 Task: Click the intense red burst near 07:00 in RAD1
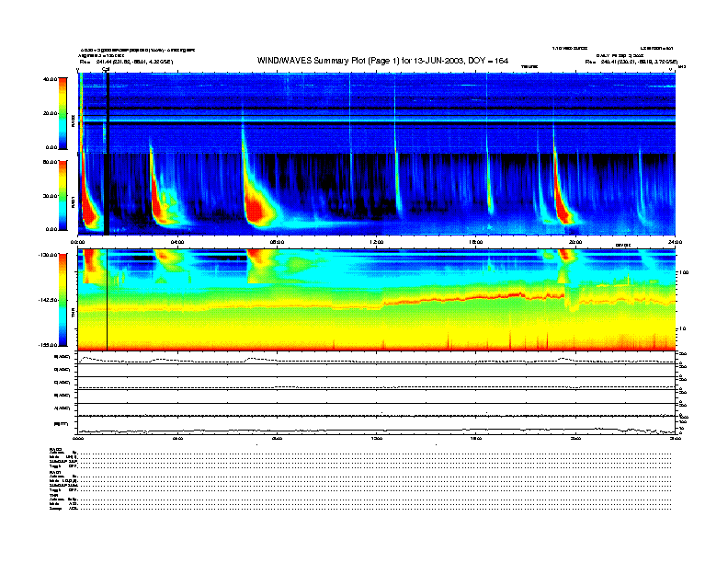(256, 209)
